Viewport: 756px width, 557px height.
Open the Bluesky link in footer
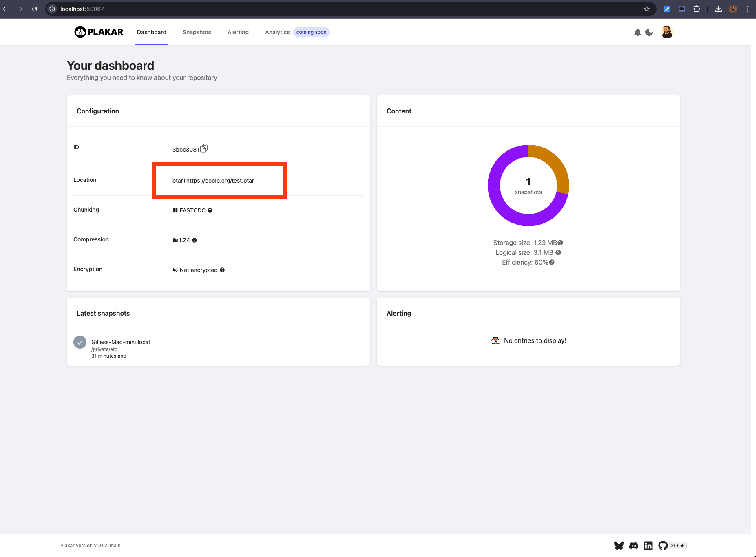pyautogui.click(x=619, y=546)
